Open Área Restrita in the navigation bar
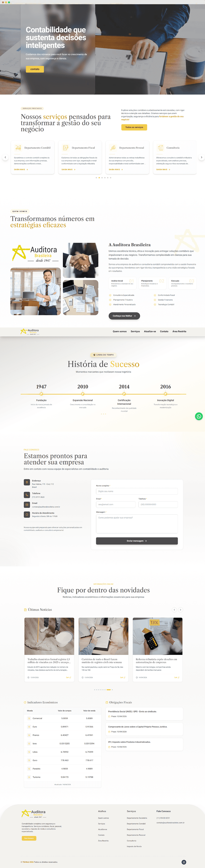Viewport: 205px width, 868px height. [x=179, y=332]
